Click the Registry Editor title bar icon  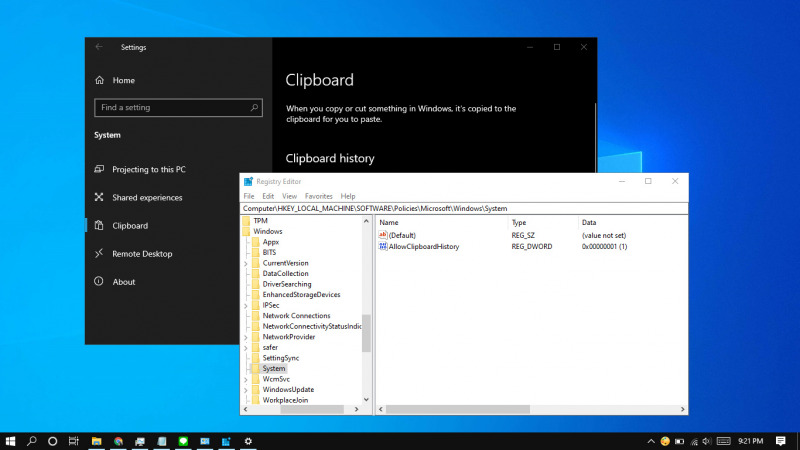point(248,182)
